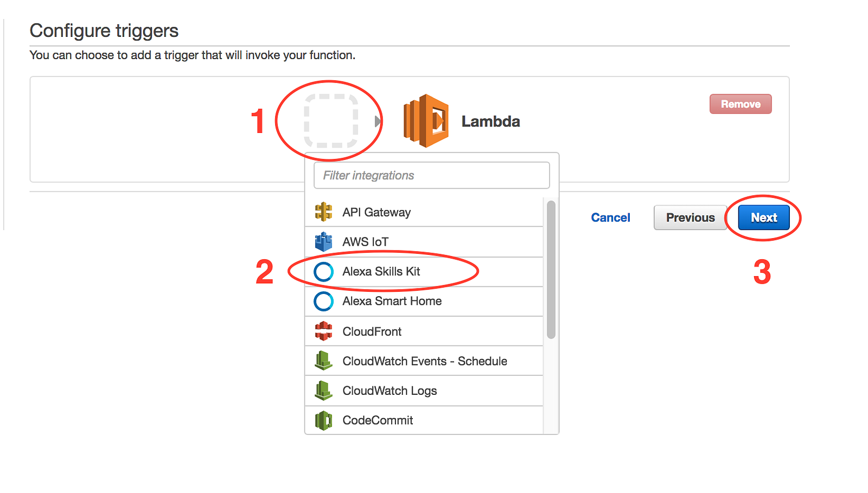Choose the CloudWatch Events - Schedule entry

coord(425,361)
